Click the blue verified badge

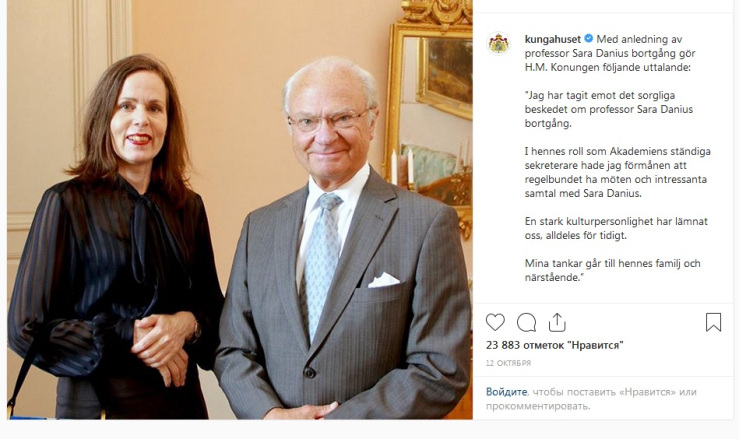click(x=589, y=38)
